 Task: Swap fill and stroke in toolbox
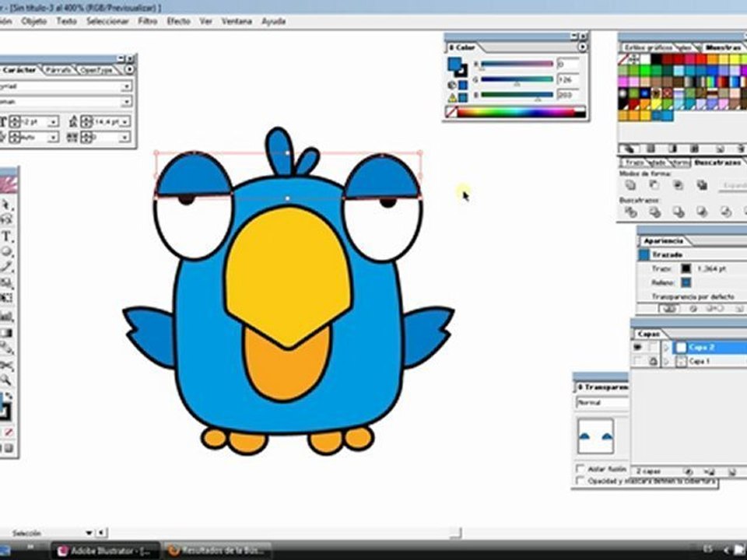point(9,396)
